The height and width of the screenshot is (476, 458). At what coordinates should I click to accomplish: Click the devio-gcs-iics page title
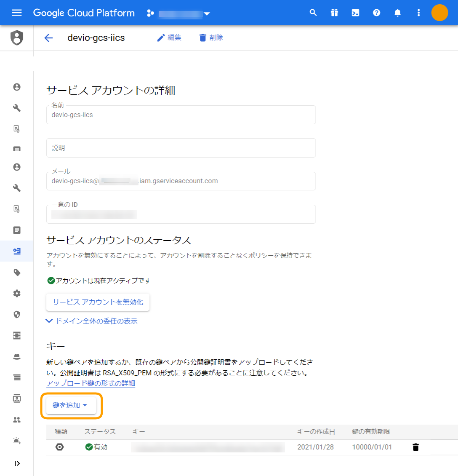96,37
